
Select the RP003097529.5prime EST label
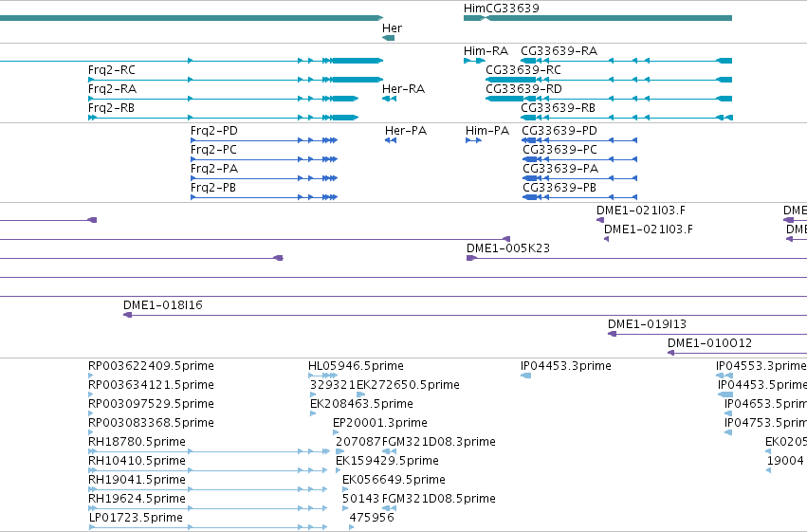coord(151,404)
